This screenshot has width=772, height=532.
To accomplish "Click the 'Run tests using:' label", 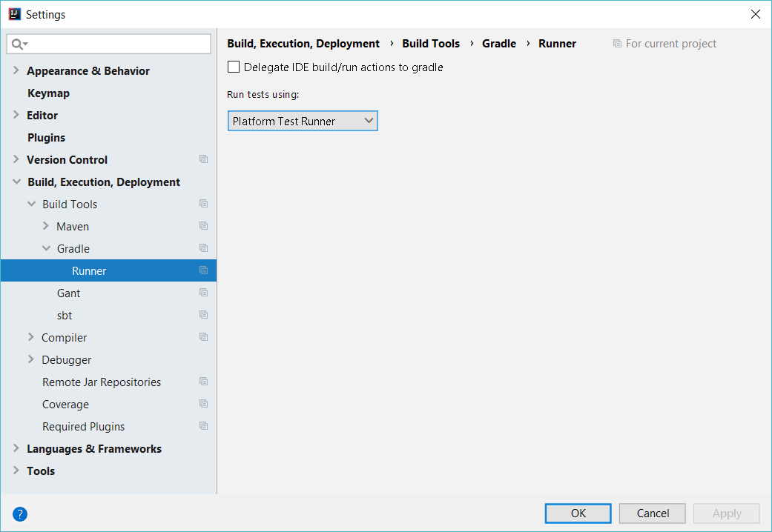I will click(263, 95).
